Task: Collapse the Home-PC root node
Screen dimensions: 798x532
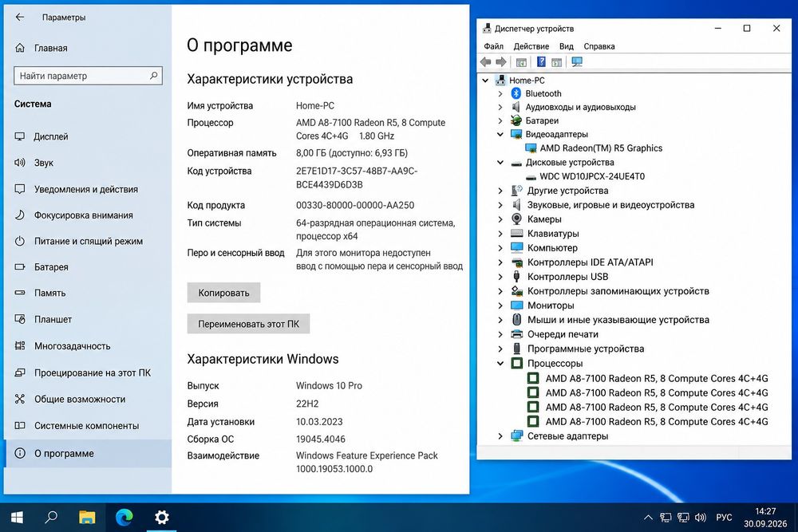Action: click(485, 81)
